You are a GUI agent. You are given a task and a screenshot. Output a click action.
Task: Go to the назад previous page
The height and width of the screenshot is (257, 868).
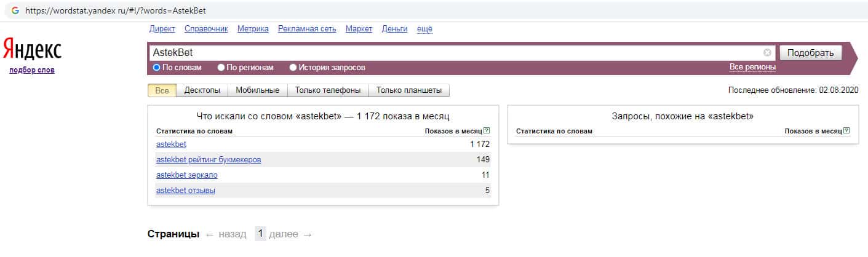pos(226,234)
